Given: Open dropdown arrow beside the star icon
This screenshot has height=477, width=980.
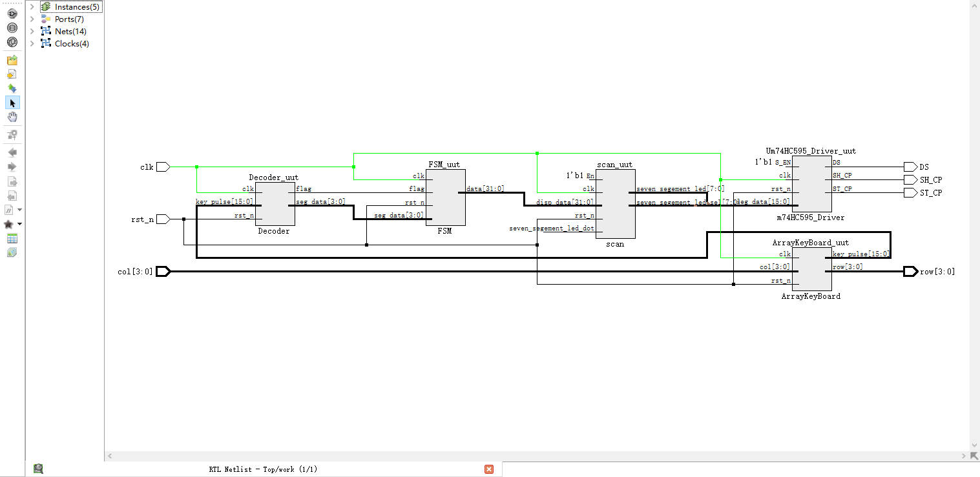Looking at the screenshot, I should [x=19, y=224].
